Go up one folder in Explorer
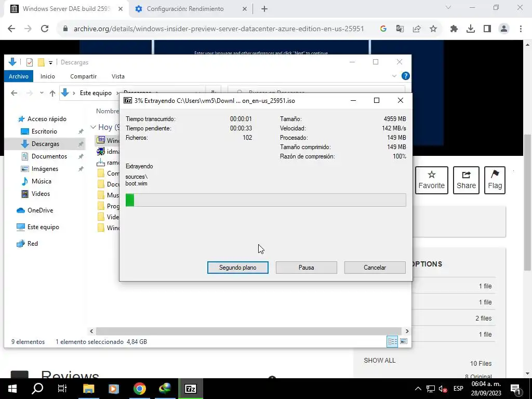This screenshot has height=399, width=532. [x=52, y=93]
